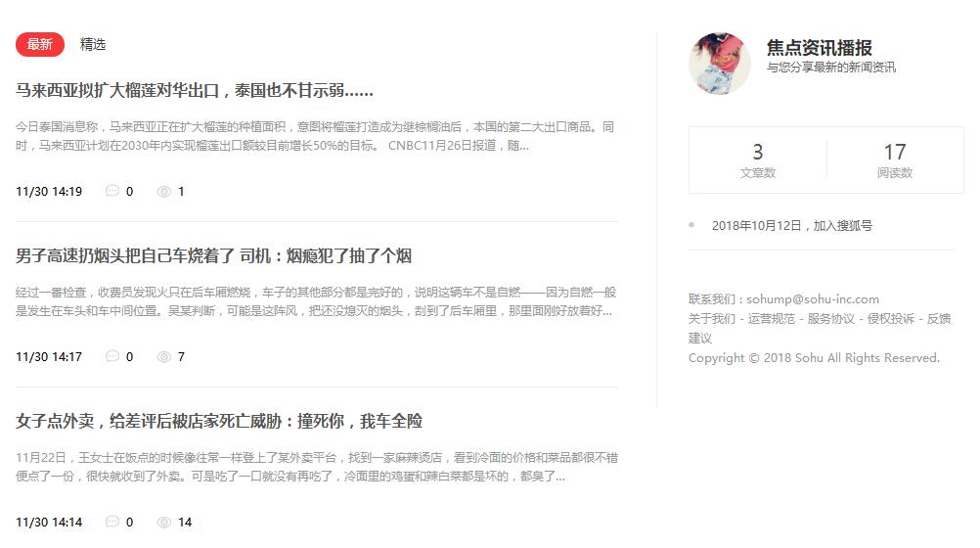Open article 男子高速扔烟头把自己车烧着了

pyautogui.click(x=214, y=255)
